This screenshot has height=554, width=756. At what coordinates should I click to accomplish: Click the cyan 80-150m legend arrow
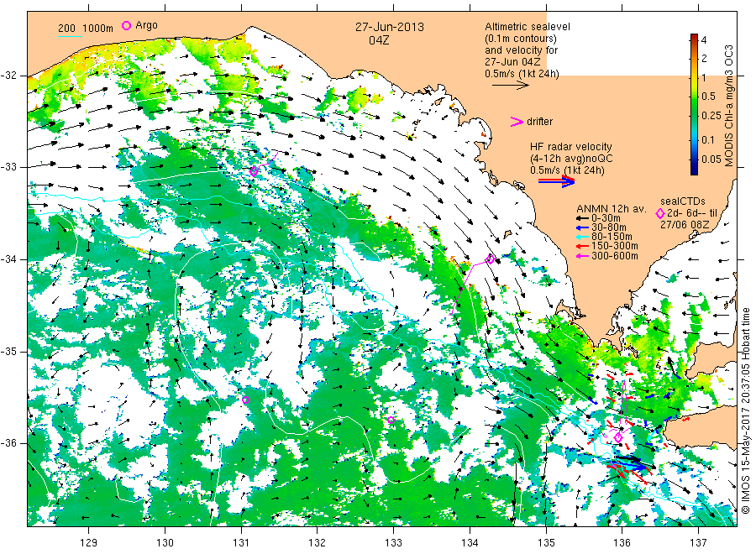(582, 237)
